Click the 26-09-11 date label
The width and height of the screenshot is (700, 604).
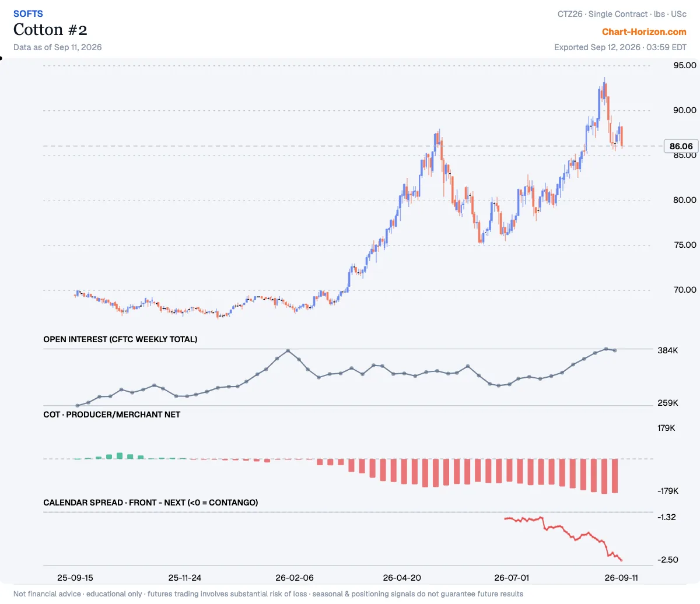(x=621, y=578)
